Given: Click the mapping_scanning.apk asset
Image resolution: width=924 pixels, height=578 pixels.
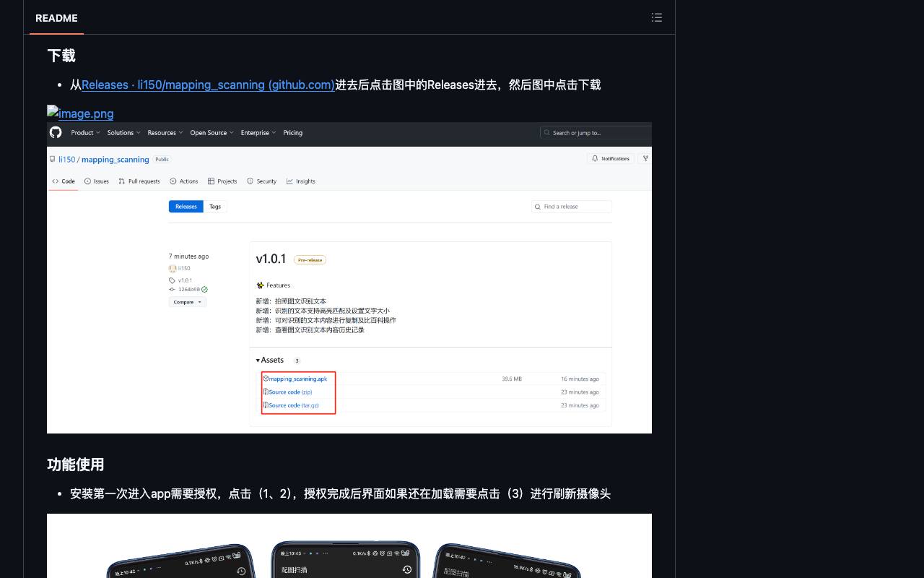Looking at the screenshot, I should click(298, 379).
